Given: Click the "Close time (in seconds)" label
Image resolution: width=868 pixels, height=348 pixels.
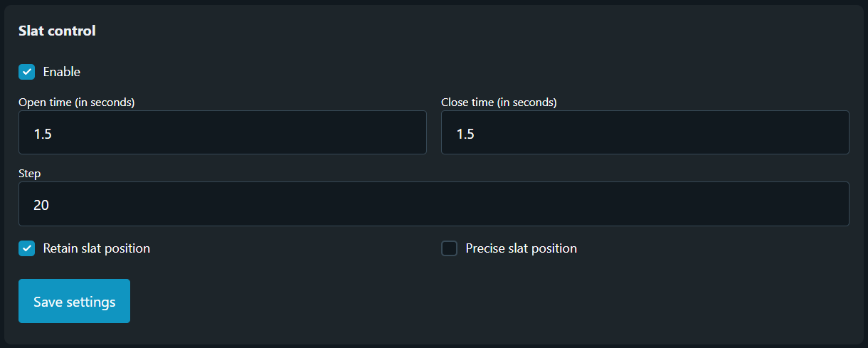Looking at the screenshot, I should [499, 102].
